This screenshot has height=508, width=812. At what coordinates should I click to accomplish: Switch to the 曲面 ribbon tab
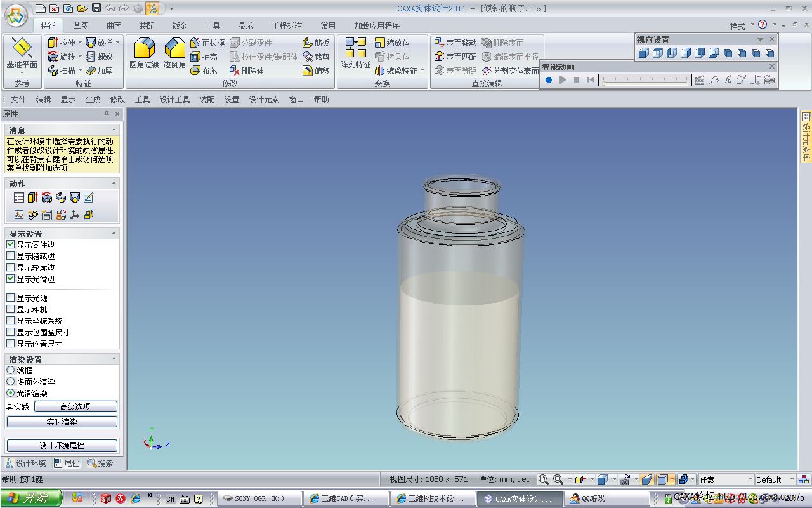click(114, 26)
